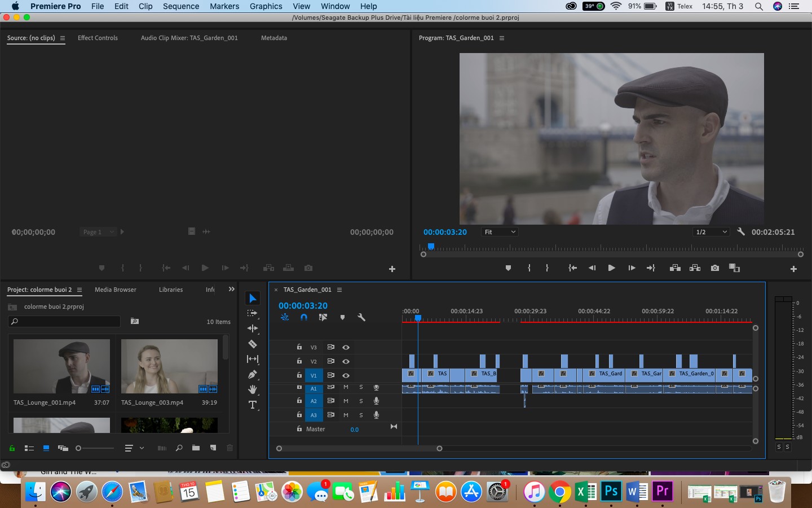This screenshot has height=508, width=812.
Task: Open Program monitor settings wrench
Action: click(741, 232)
